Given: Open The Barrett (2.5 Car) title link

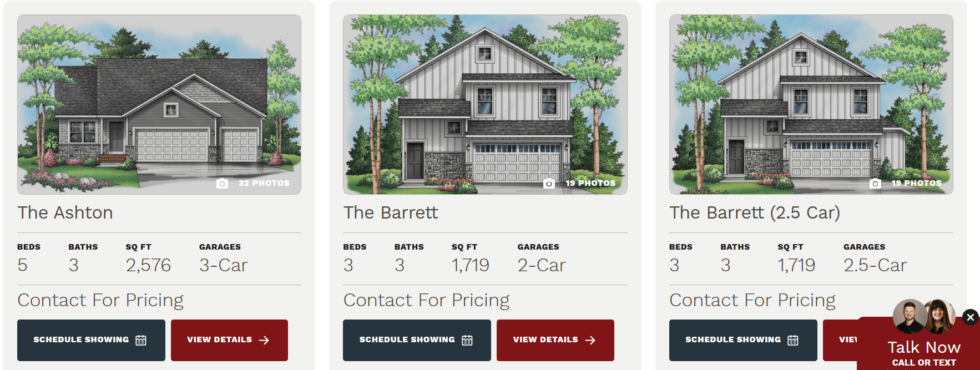Looking at the screenshot, I should point(755,212).
